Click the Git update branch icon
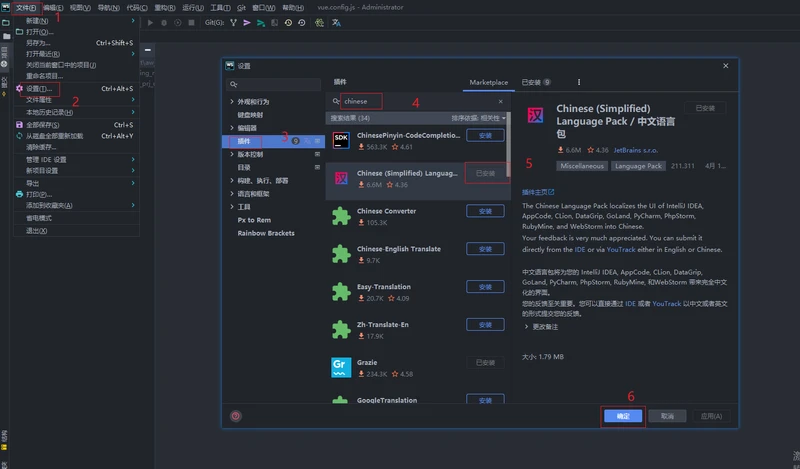 233,22
